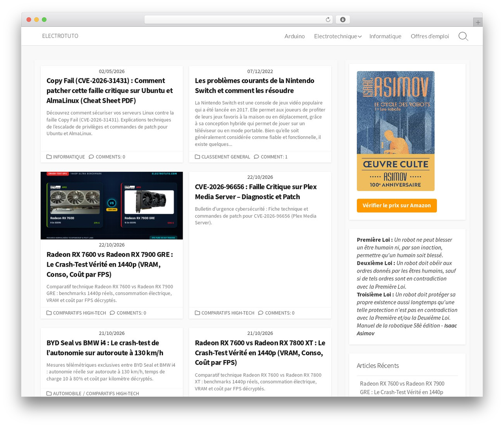Click the Articles Récents heading
This screenshot has width=504, height=427.
point(378,366)
